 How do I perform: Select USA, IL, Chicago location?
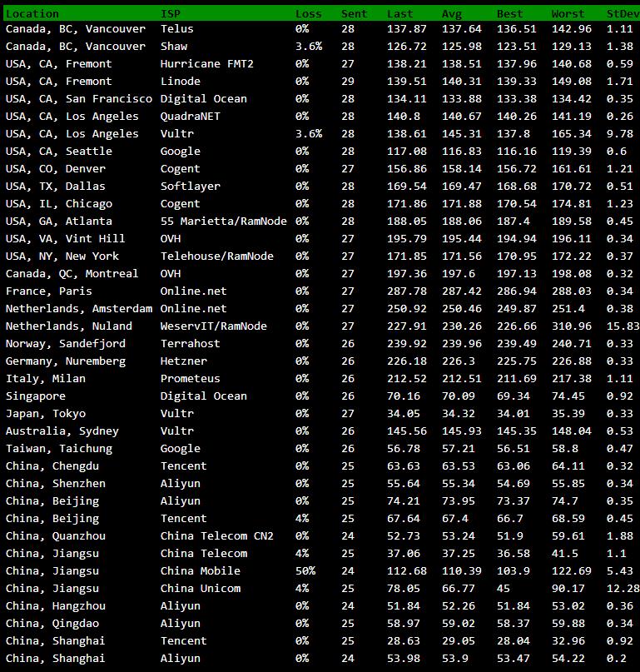pos(59,204)
